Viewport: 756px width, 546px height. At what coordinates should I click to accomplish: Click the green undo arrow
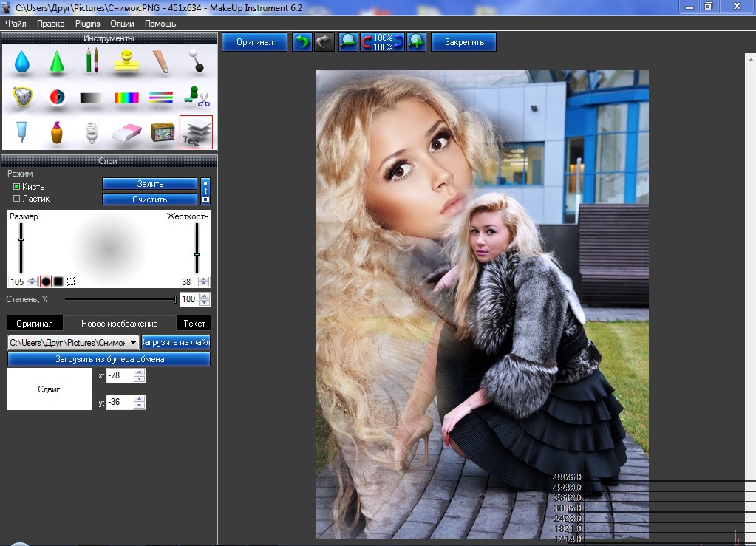(302, 42)
